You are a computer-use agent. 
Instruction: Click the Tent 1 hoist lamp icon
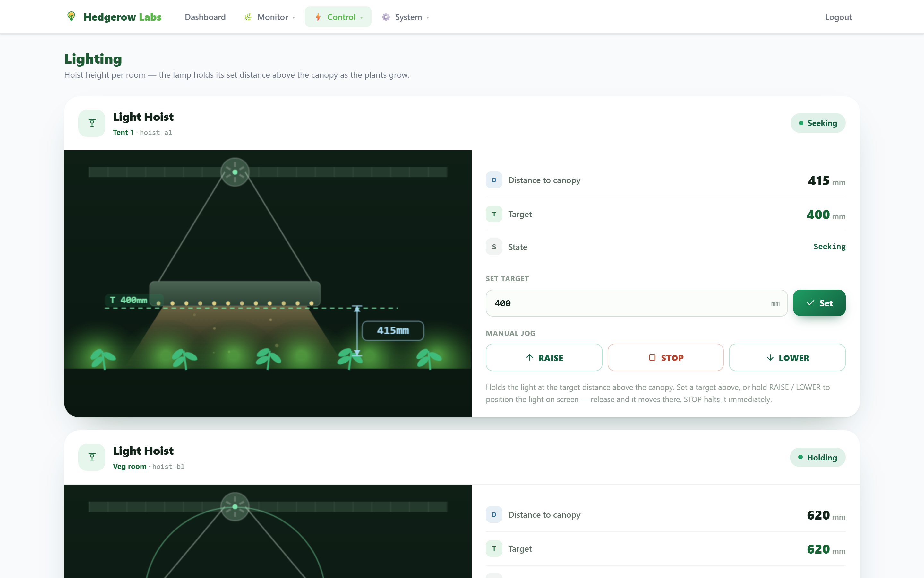click(x=92, y=123)
